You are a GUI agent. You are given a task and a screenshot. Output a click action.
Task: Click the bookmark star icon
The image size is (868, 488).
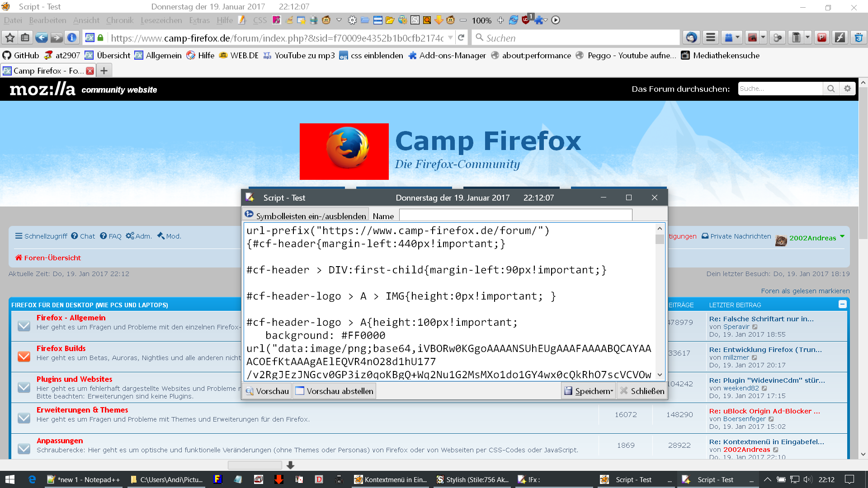coord(10,38)
